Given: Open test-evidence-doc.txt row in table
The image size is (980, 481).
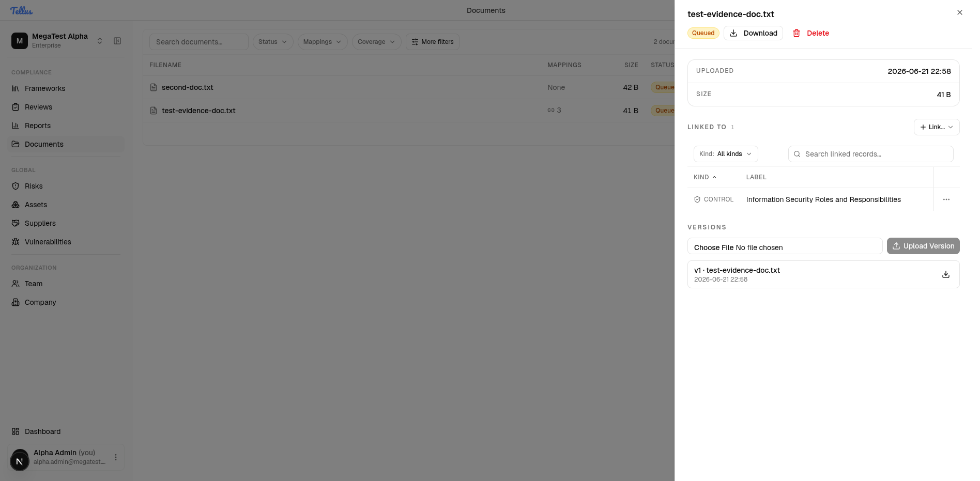Looking at the screenshot, I should (408, 111).
